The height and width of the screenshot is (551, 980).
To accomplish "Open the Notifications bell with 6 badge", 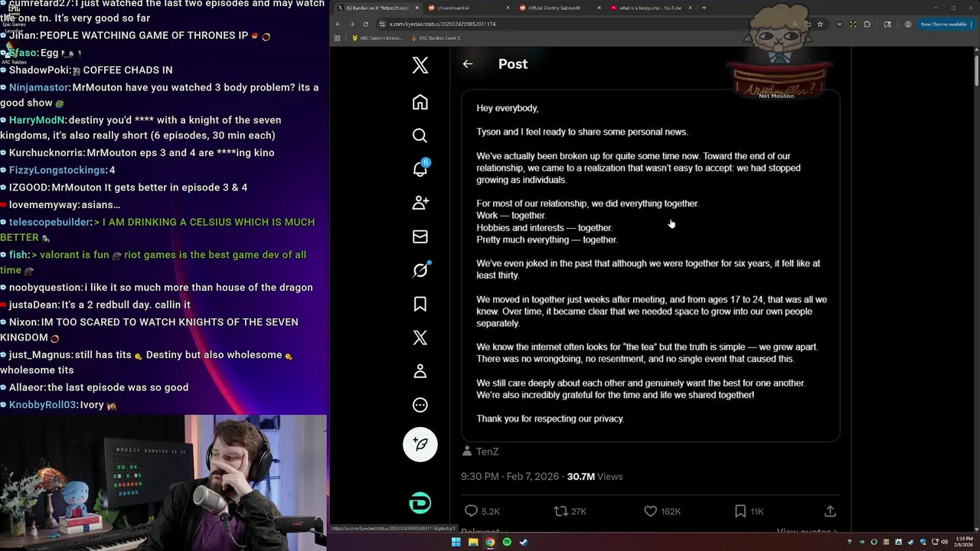I will pos(420,168).
